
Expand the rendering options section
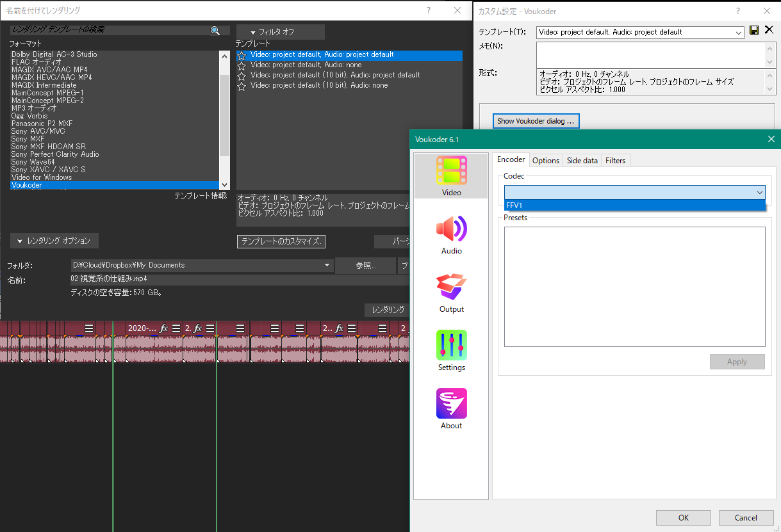click(x=54, y=241)
